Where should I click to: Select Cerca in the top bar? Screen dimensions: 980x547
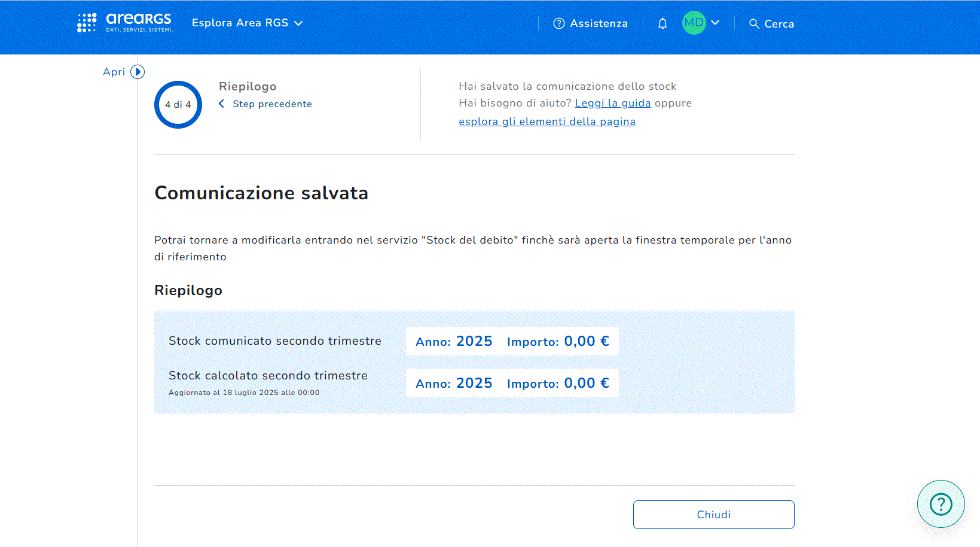point(778,24)
